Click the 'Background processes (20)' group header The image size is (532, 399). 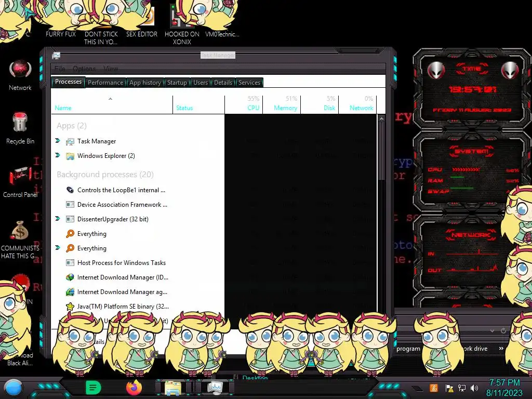(x=105, y=175)
